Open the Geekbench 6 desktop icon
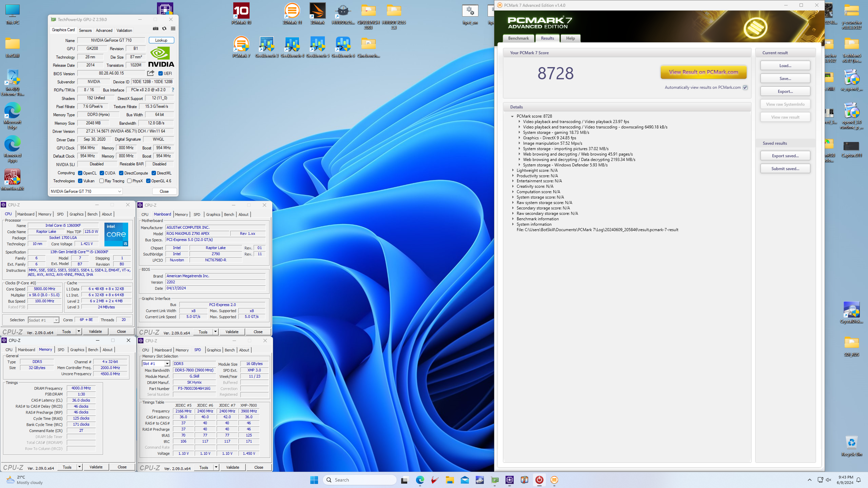Screen dimensions: 868x488 [x=343, y=47]
